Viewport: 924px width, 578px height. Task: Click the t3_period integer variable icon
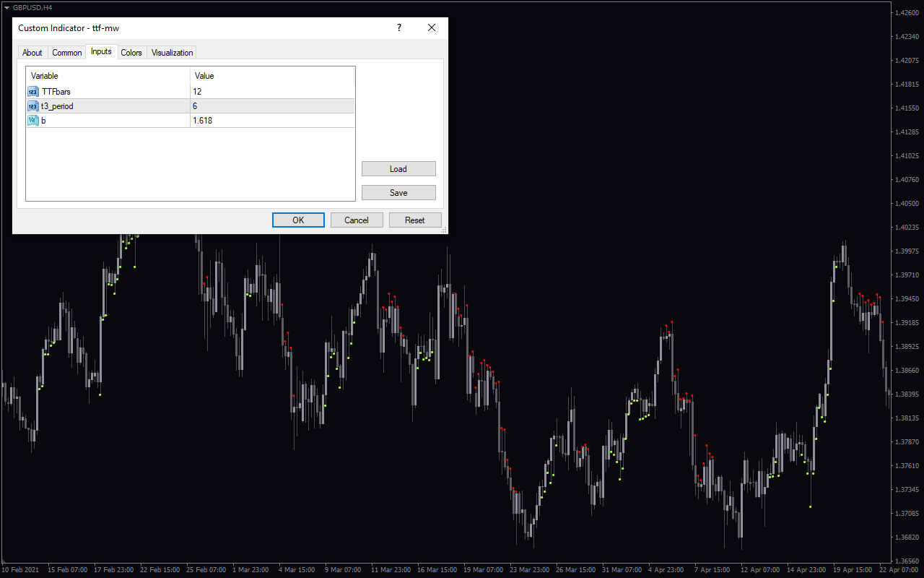click(32, 106)
